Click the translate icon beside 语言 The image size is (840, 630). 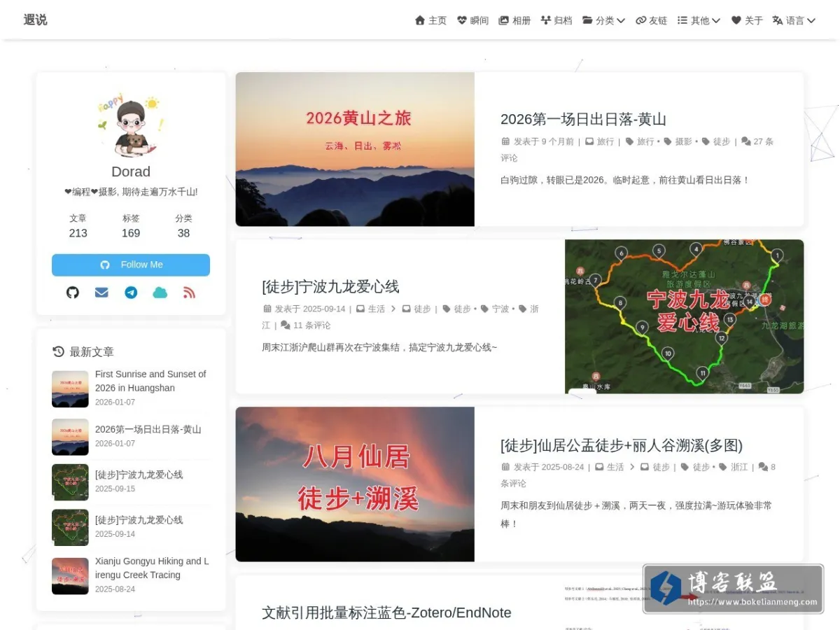(x=777, y=20)
